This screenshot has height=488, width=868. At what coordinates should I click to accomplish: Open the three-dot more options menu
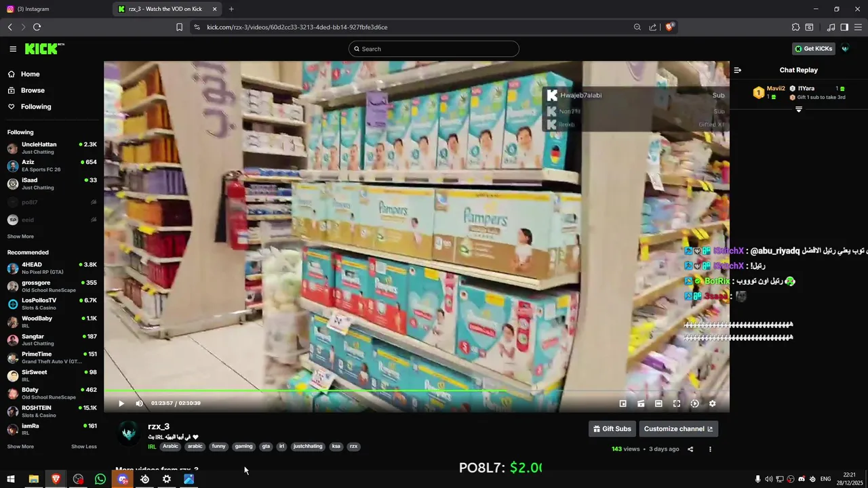(710, 449)
